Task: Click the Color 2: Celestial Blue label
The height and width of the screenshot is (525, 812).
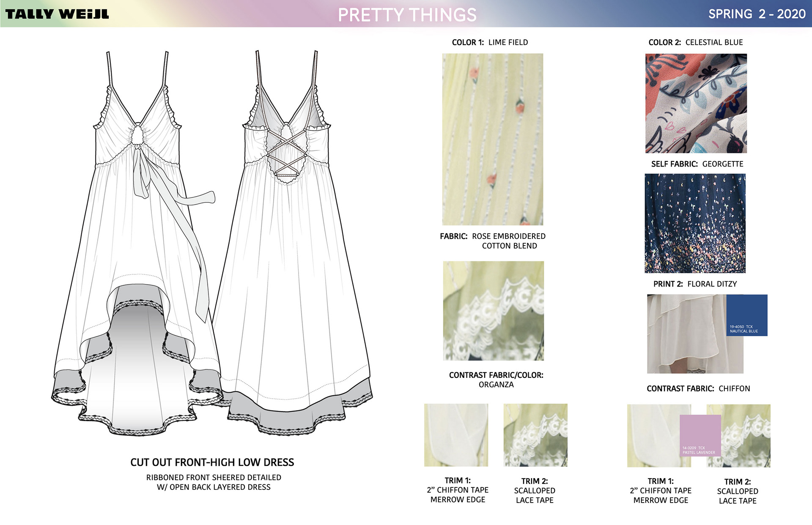Action: [x=695, y=42]
